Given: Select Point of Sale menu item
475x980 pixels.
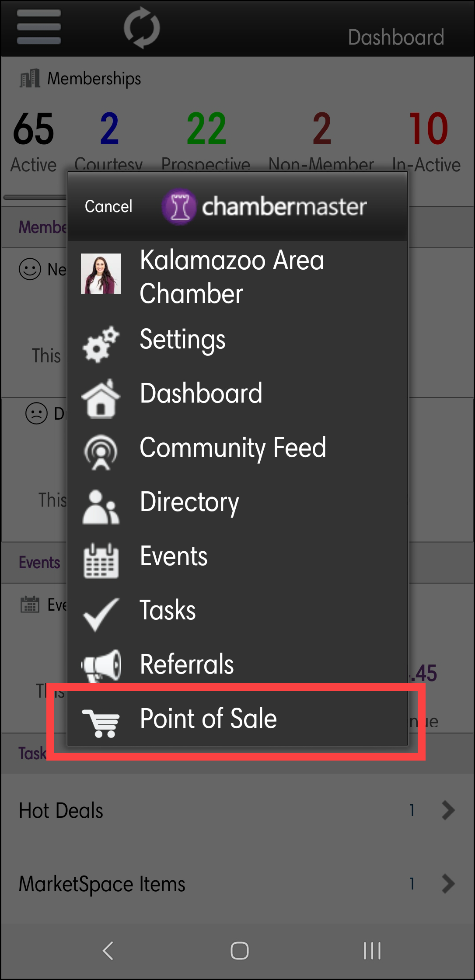Looking at the screenshot, I should click(208, 719).
